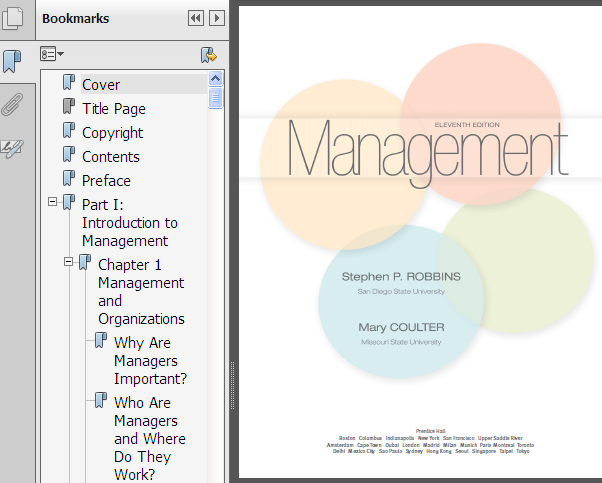
Task: Click the Management title on the page
Action: [427, 153]
